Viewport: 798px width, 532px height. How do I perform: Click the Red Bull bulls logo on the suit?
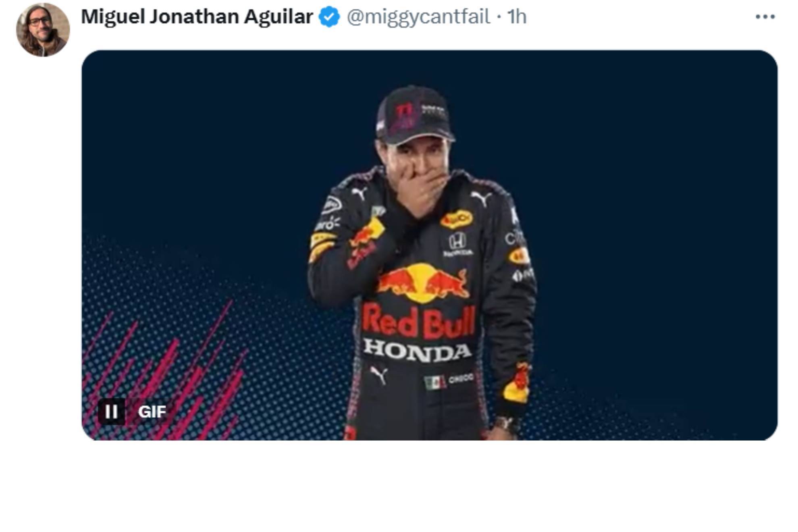423,283
